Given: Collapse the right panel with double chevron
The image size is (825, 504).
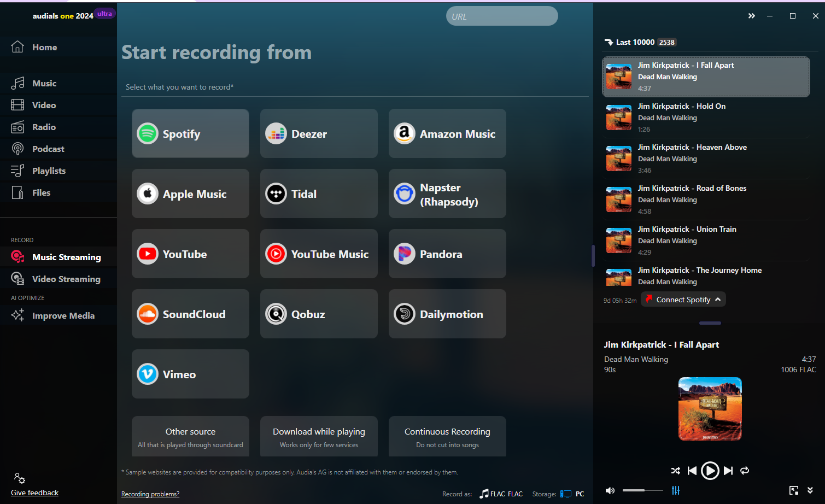Looking at the screenshot, I should tap(752, 16).
